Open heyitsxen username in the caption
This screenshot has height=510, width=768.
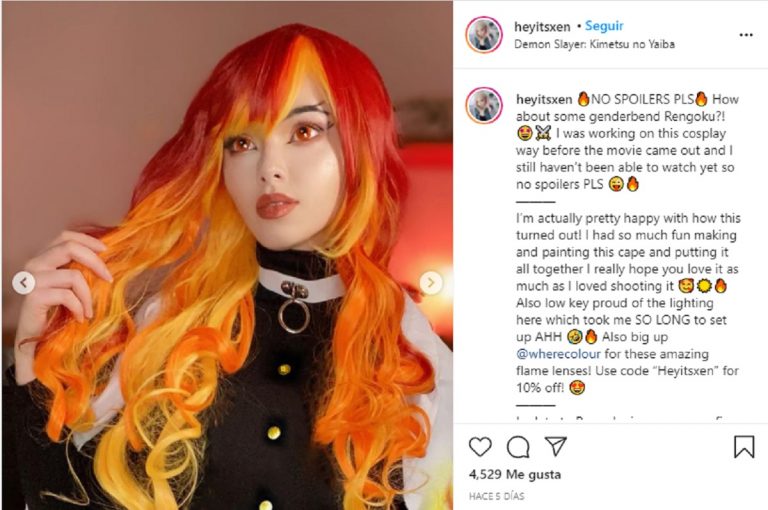tap(544, 99)
